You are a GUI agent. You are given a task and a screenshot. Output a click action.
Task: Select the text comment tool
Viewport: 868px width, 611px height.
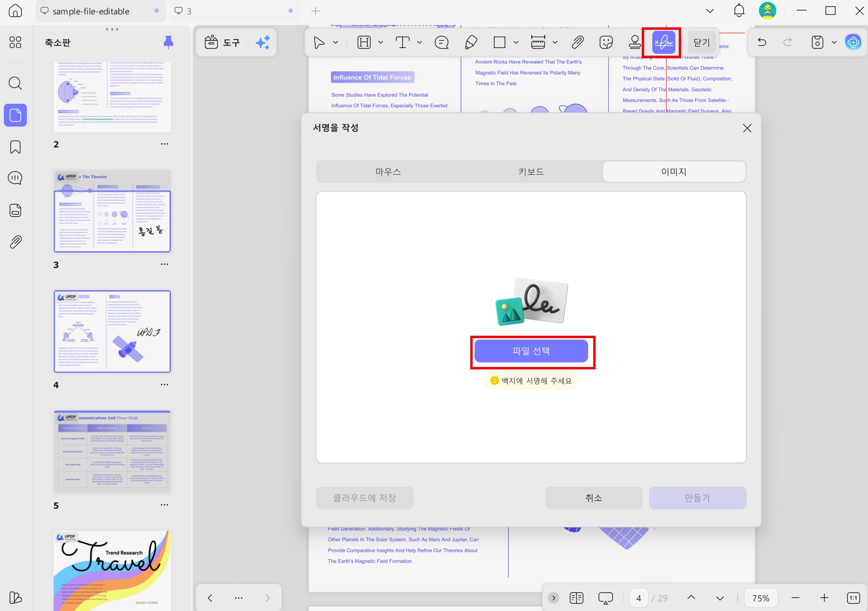coord(403,42)
